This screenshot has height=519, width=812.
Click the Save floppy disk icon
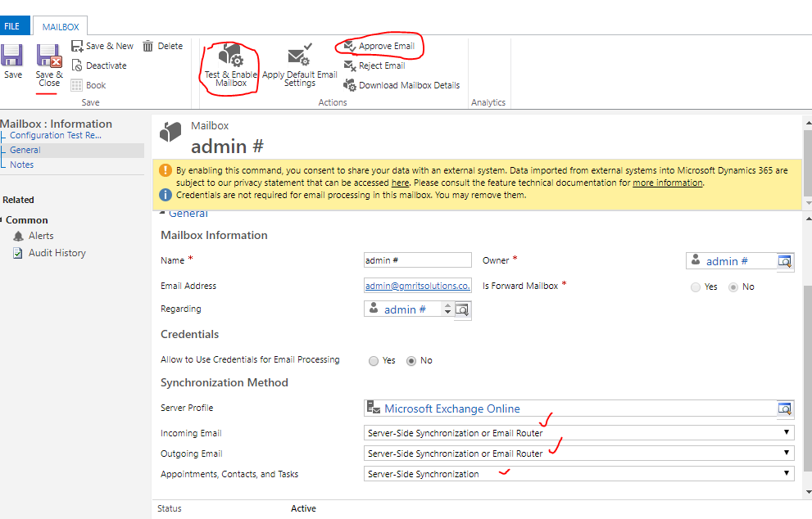click(x=12, y=56)
